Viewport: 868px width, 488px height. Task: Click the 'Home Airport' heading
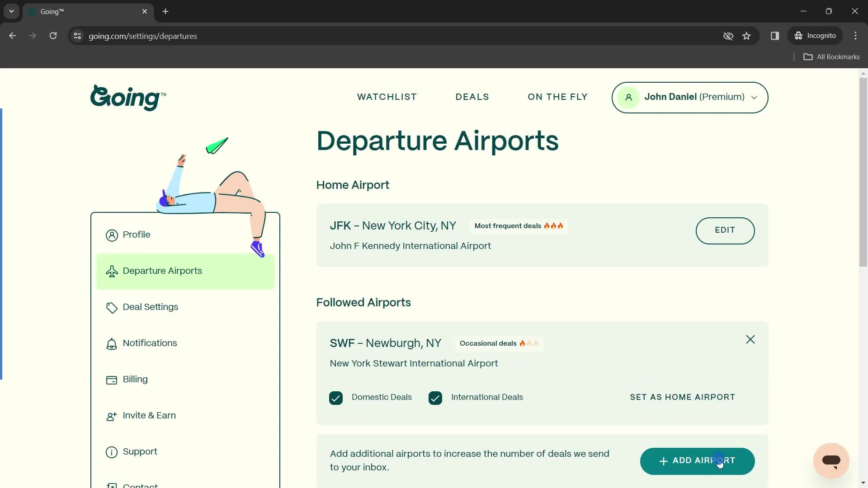coord(353,185)
